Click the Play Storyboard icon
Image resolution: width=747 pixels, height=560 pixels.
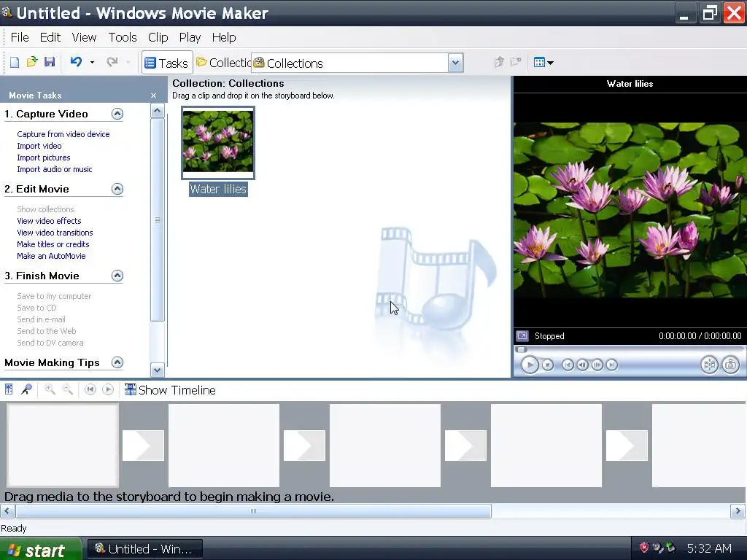click(108, 389)
